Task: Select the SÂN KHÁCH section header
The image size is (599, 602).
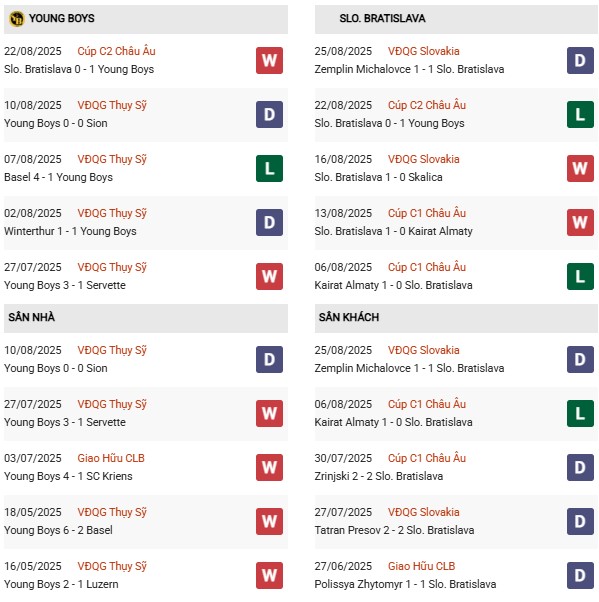Action: (x=456, y=318)
